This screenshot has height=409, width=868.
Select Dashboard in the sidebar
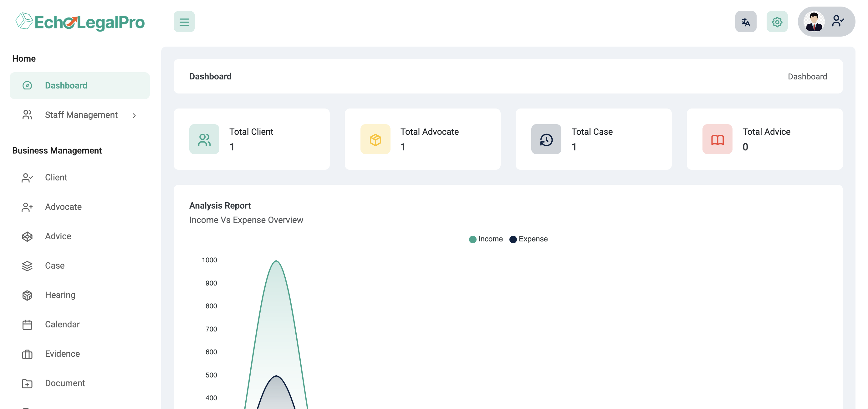(x=66, y=85)
